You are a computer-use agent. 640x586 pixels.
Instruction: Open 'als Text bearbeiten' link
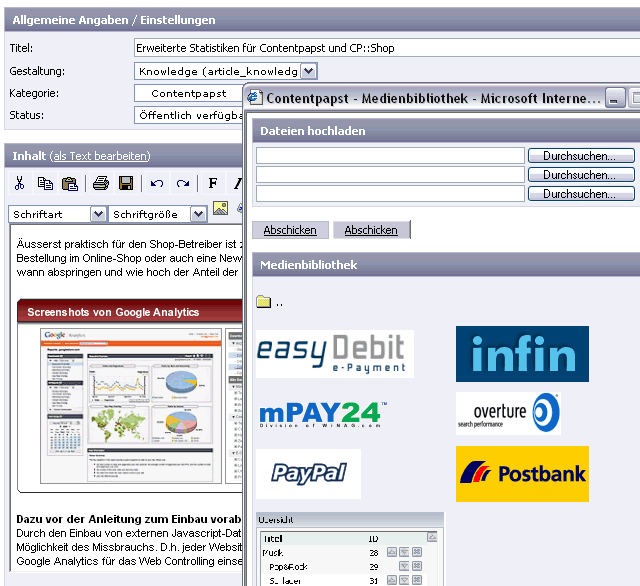pos(100,156)
